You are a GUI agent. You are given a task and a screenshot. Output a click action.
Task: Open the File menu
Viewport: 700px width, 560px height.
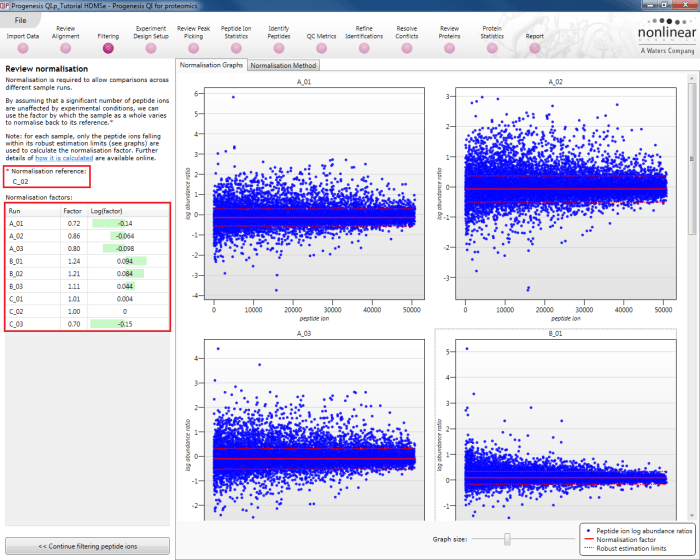coord(21,20)
